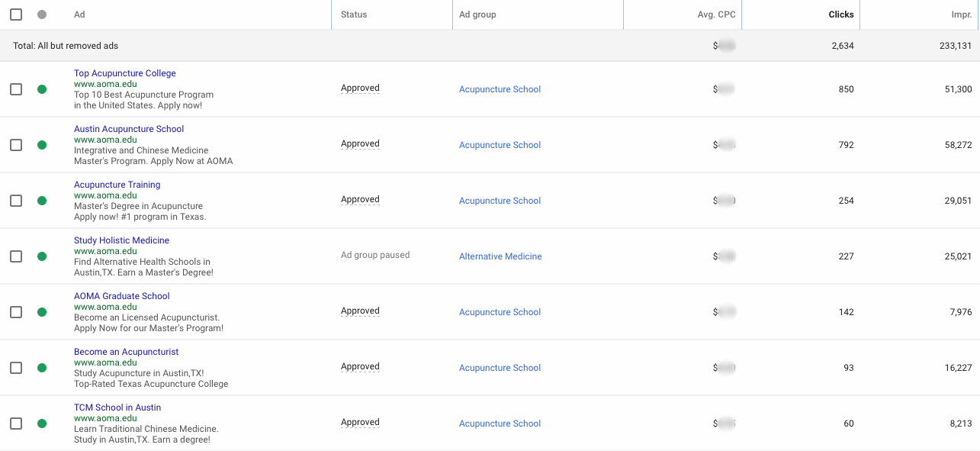Open Acupuncture School group for AOMA Graduate School

(x=500, y=312)
